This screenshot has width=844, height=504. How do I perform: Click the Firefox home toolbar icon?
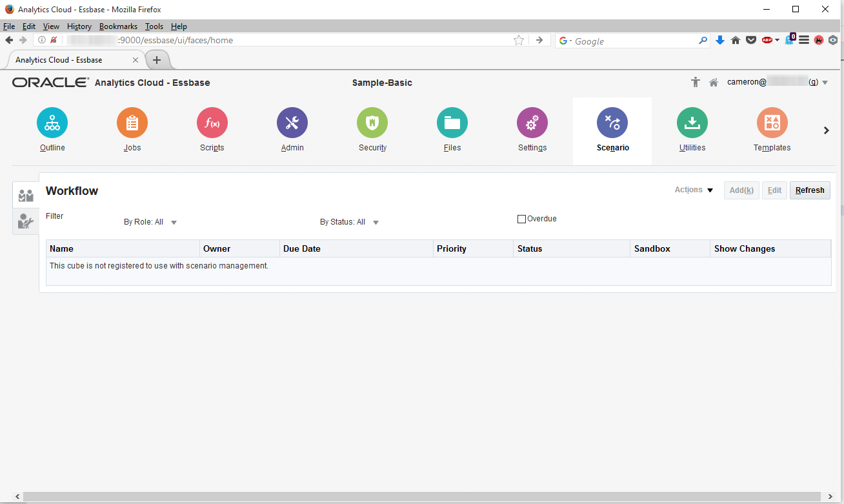tap(736, 40)
